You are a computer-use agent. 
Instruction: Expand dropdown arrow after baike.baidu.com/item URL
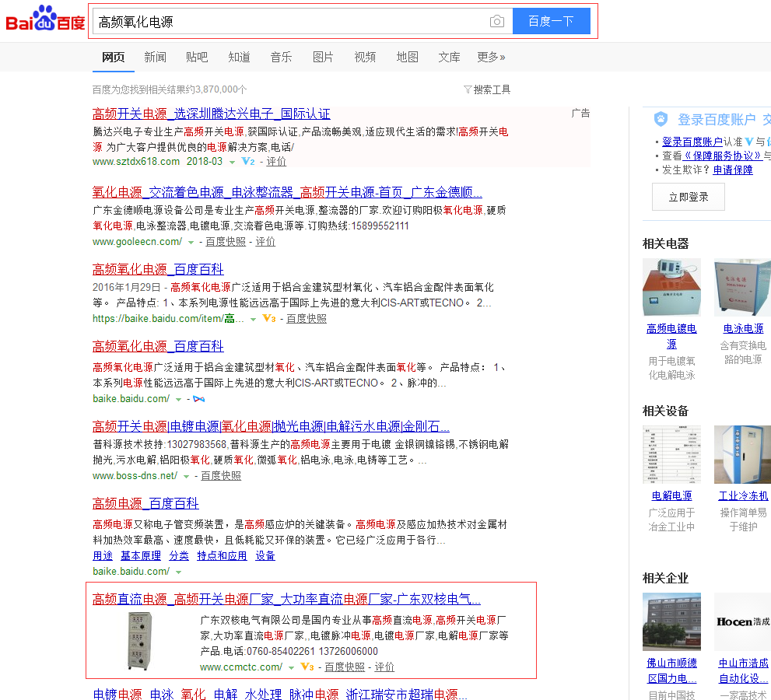pos(253,320)
